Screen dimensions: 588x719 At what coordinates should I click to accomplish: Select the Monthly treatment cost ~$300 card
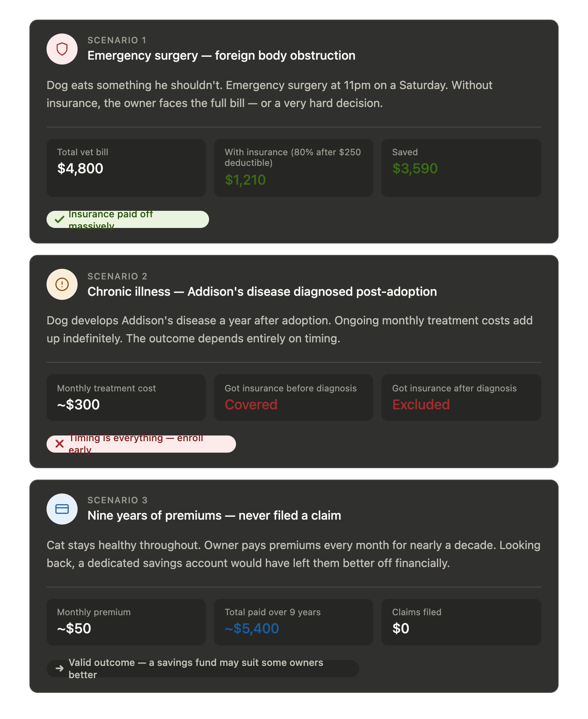[x=126, y=397]
